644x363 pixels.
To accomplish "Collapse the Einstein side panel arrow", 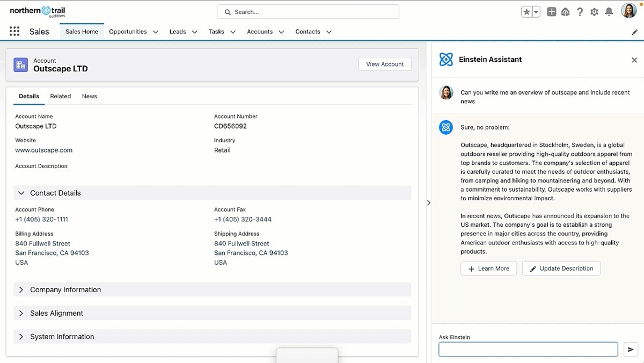I will pos(428,202).
